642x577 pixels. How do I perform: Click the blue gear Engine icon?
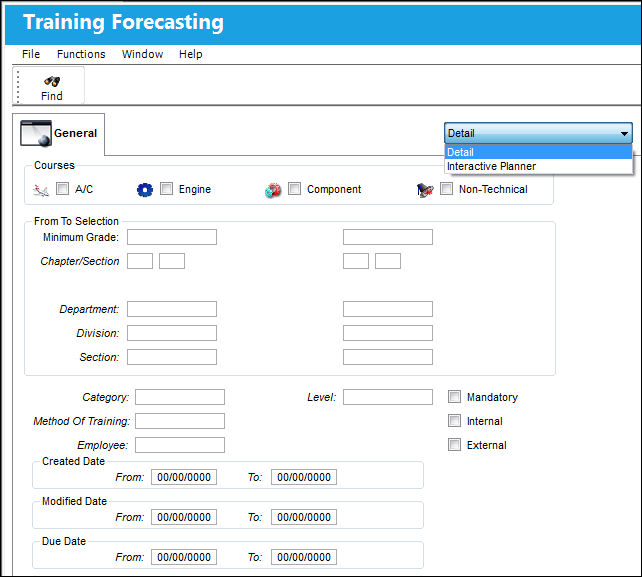pyautogui.click(x=145, y=190)
